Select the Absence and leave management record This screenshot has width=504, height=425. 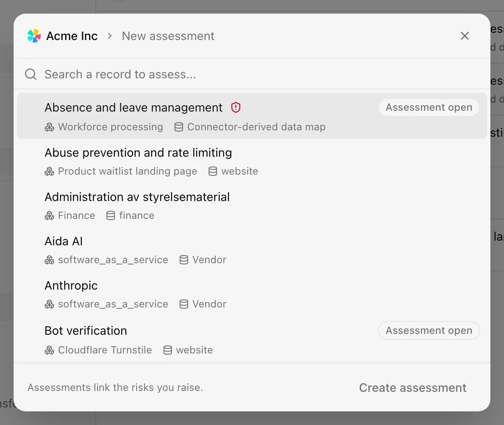(252, 116)
